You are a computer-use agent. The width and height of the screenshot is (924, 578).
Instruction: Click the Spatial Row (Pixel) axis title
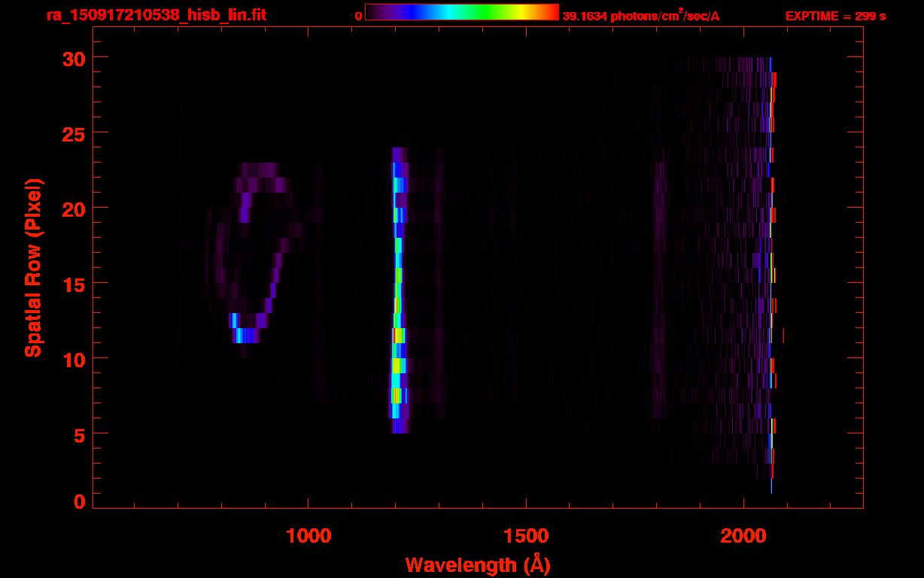click(x=32, y=268)
